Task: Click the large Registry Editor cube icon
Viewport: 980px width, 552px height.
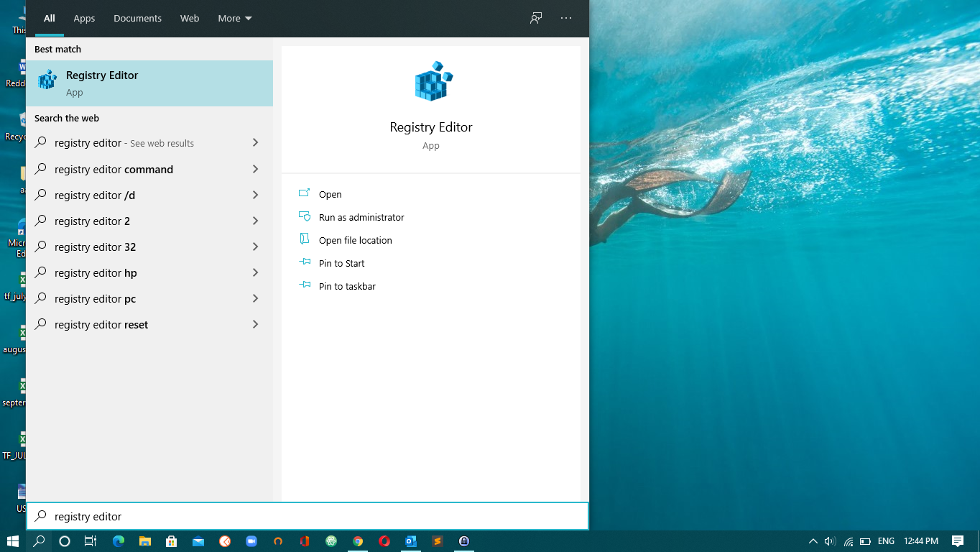Action: tap(431, 81)
